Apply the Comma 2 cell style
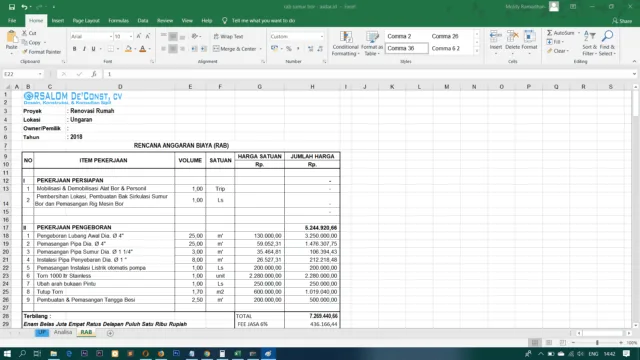The image size is (640, 360). tap(407, 36)
